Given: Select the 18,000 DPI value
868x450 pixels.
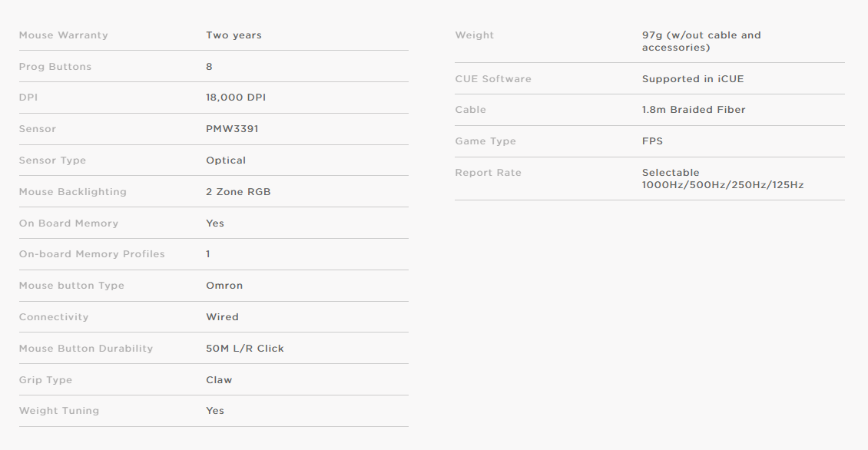Looking at the screenshot, I should click(236, 98).
